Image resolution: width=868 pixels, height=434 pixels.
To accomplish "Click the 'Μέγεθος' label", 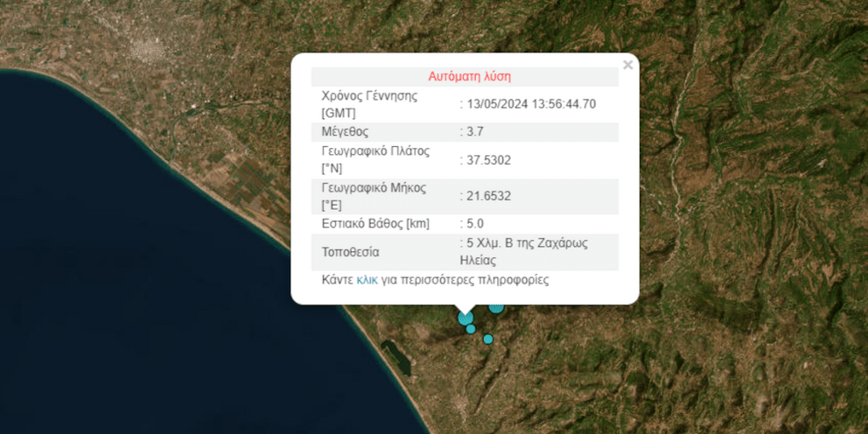I will point(345,132).
